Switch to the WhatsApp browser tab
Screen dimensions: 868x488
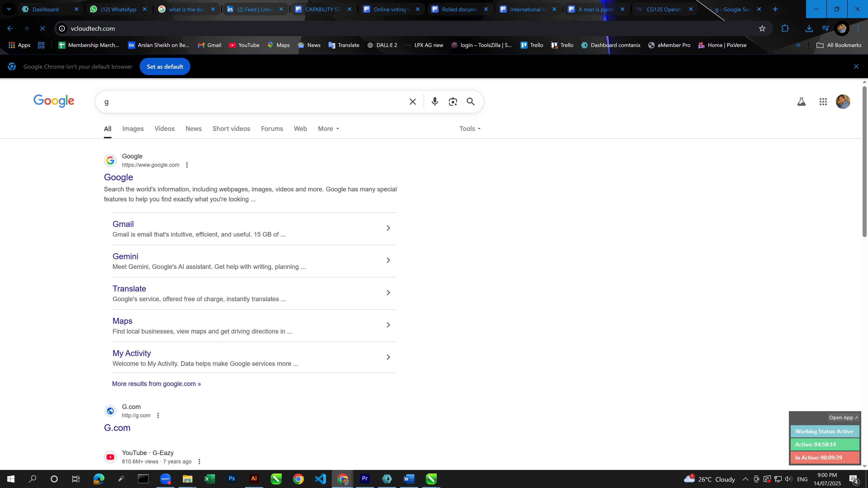(118, 9)
